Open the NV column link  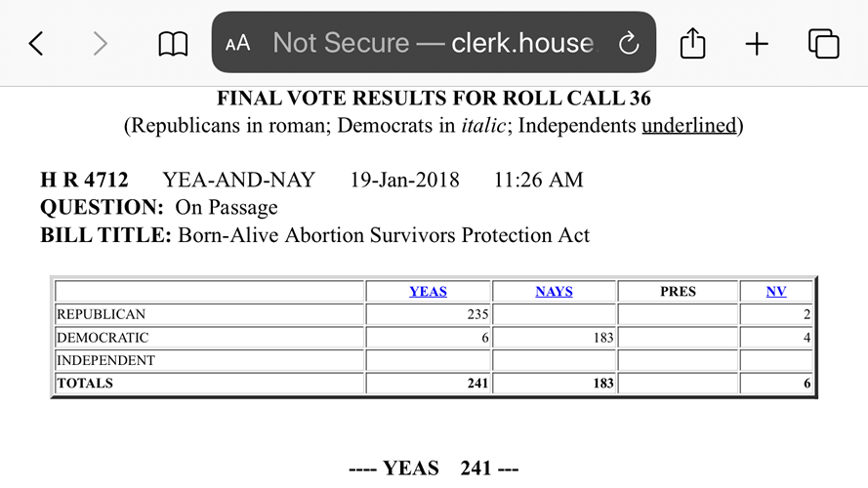pos(776,292)
